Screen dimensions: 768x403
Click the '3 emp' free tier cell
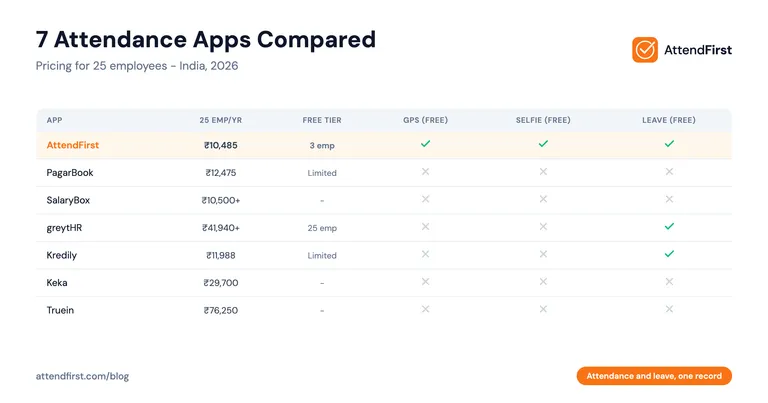322,145
